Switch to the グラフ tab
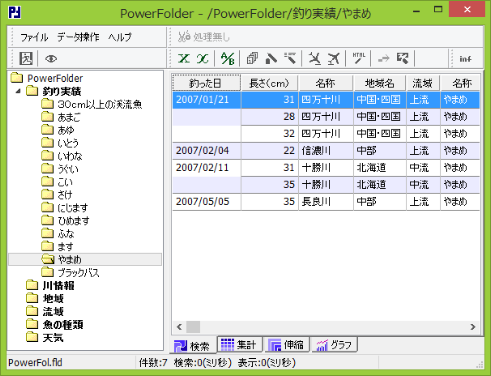 334,344
